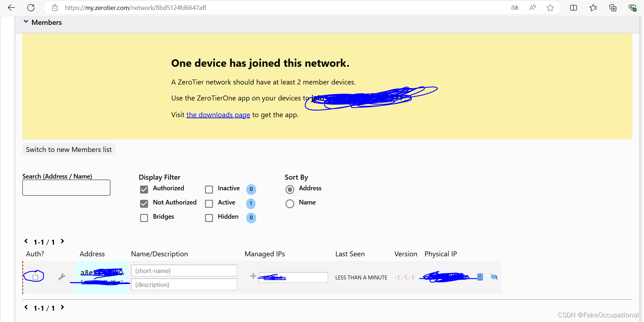Screen dimensions: 644x322
Task: Uncheck the Authorized filter
Action: coord(144,190)
